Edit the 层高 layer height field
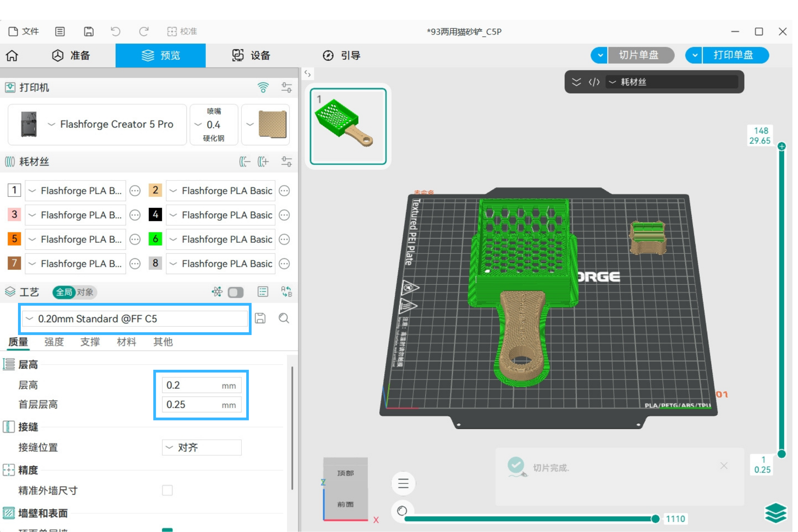Screen dimensions: 798x532 (x=202, y=386)
